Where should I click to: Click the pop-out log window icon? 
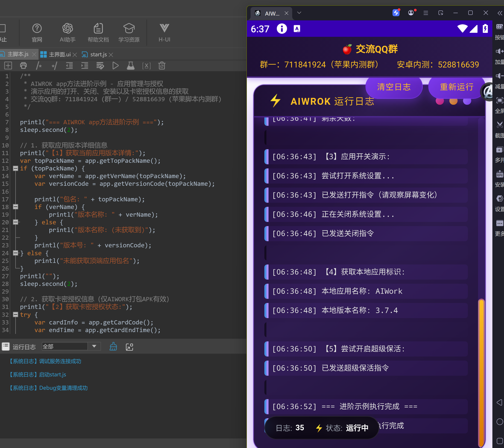tap(129, 347)
